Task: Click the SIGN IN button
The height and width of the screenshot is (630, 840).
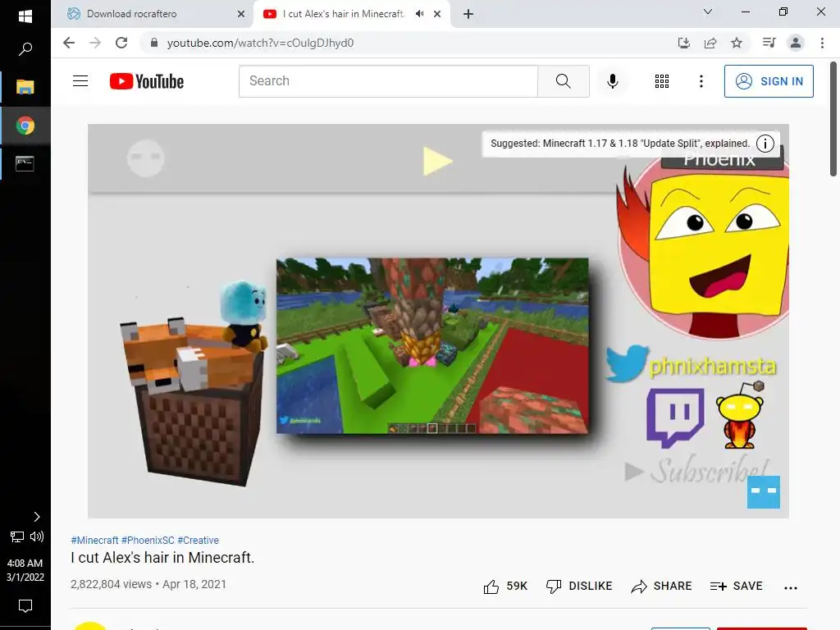Action: click(768, 81)
